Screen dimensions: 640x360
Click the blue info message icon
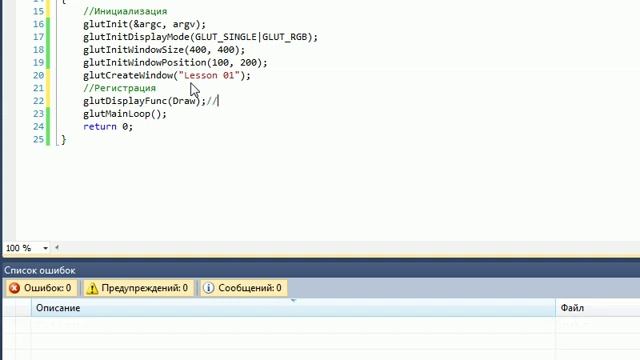click(209, 288)
